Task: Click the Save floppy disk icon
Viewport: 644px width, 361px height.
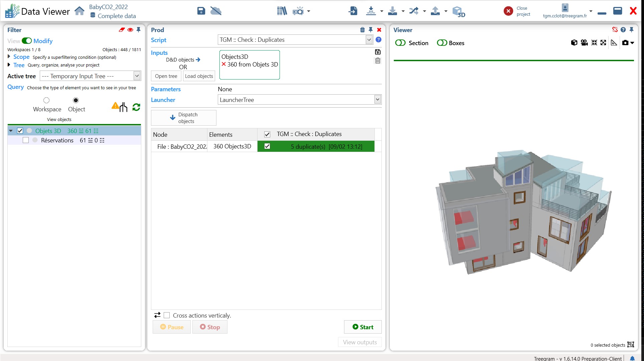Action: coord(201,11)
